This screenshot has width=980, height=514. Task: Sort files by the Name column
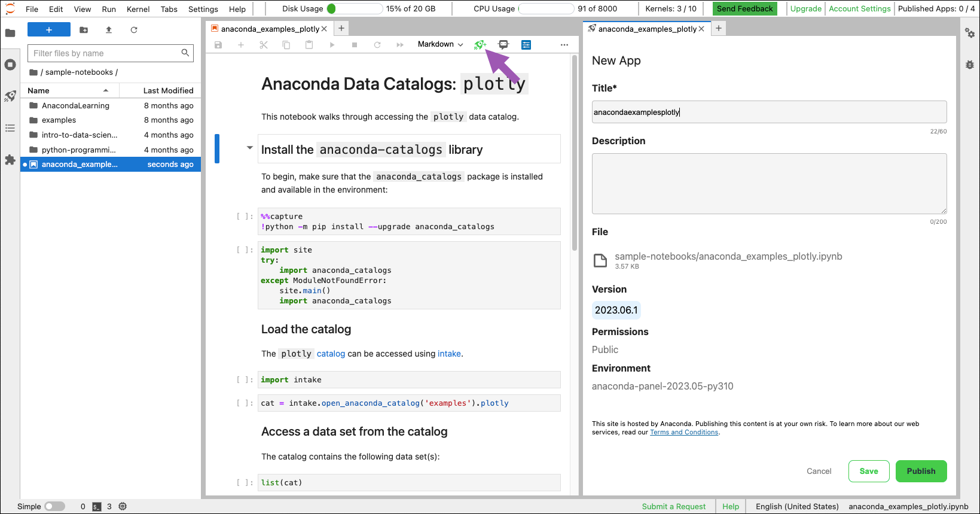click(69, 90)
